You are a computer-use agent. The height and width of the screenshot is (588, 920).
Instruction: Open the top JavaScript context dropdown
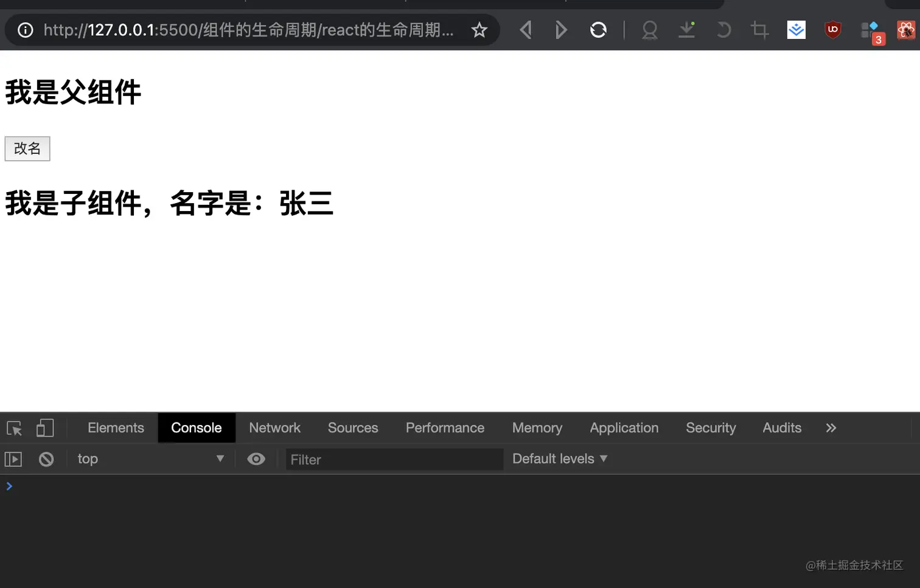tap(150, 459)
